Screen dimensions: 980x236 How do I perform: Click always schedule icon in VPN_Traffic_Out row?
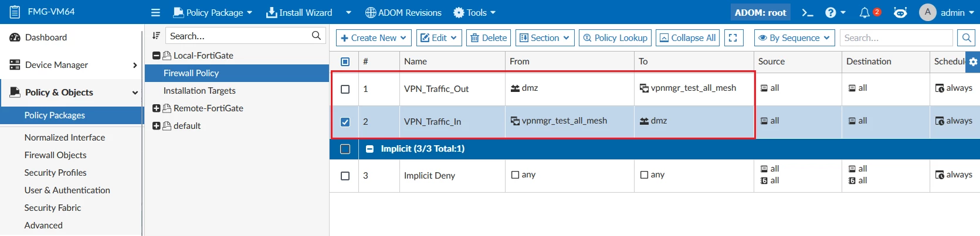940,88
